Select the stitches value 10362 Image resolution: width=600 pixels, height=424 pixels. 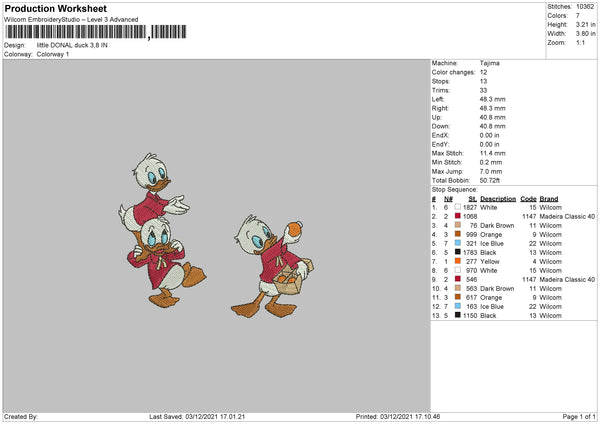pyautogui.click(x=585, y=7)
